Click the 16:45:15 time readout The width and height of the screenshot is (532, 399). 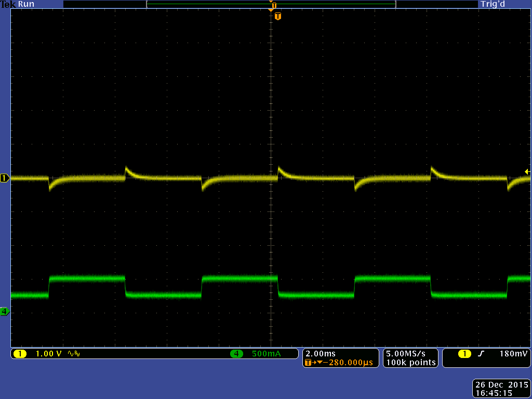[x=494, y=393]
